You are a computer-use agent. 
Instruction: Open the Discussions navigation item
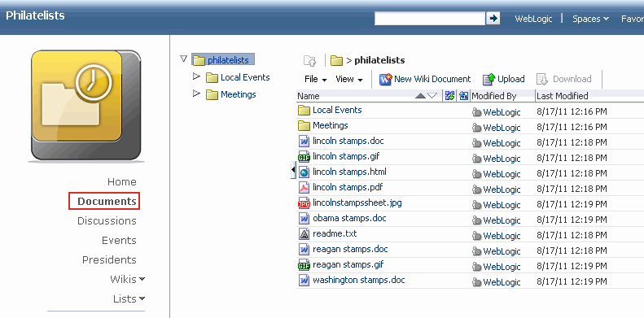107,220
